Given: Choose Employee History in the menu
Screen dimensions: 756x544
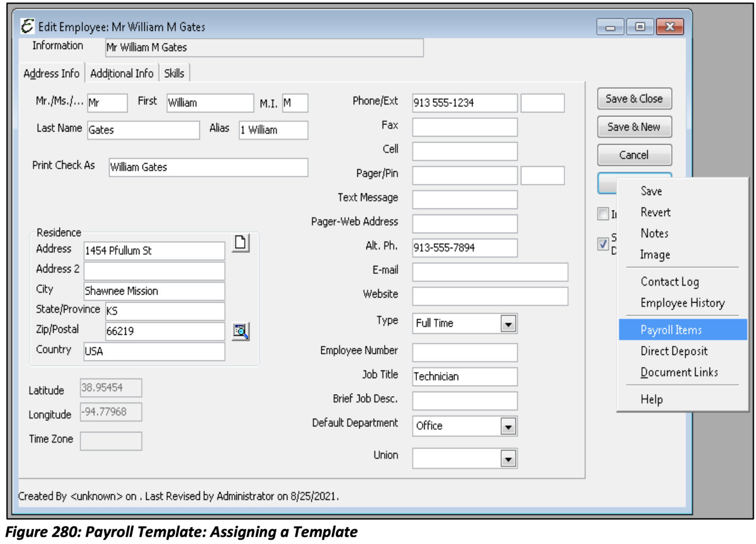Looking at the screenshot, I should 682,302.
